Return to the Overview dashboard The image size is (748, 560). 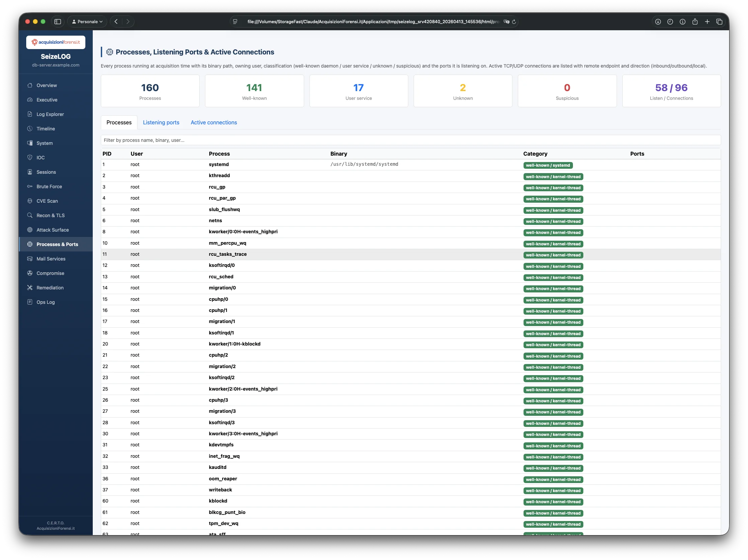[x=46, y=85]
